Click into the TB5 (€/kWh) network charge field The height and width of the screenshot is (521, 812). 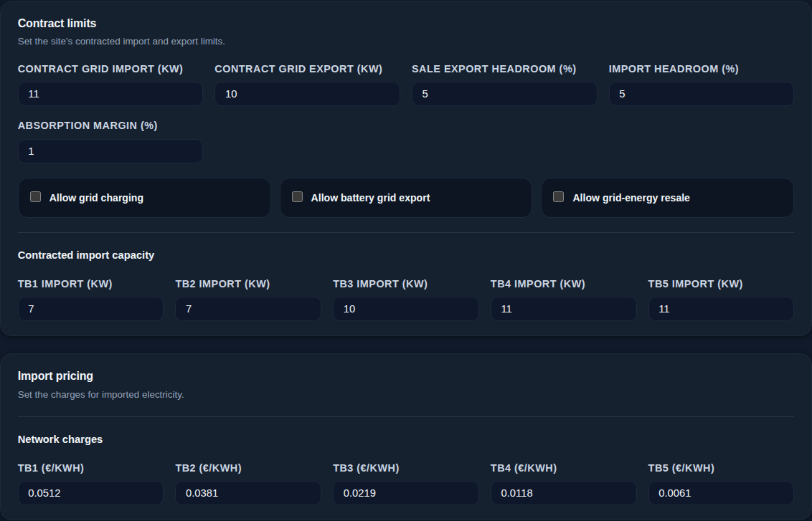coord(721,493)
